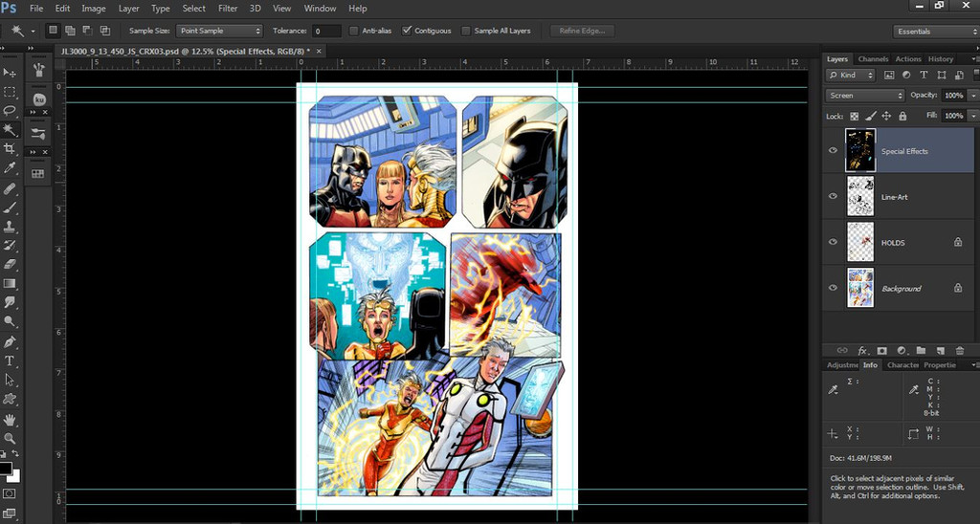Hide the HOLDS layer
980x524 pixels.
coord(833,242)
